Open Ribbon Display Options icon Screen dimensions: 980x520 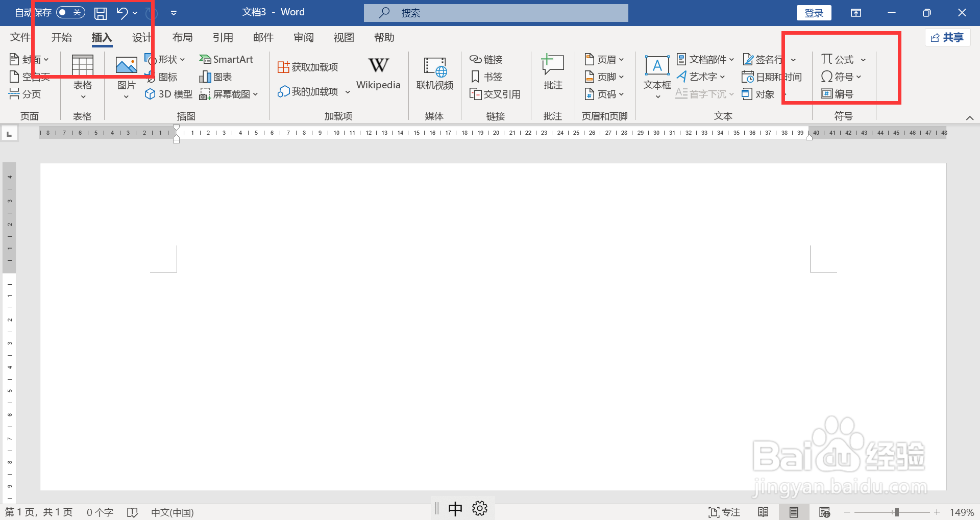click(x=856, y=13)
